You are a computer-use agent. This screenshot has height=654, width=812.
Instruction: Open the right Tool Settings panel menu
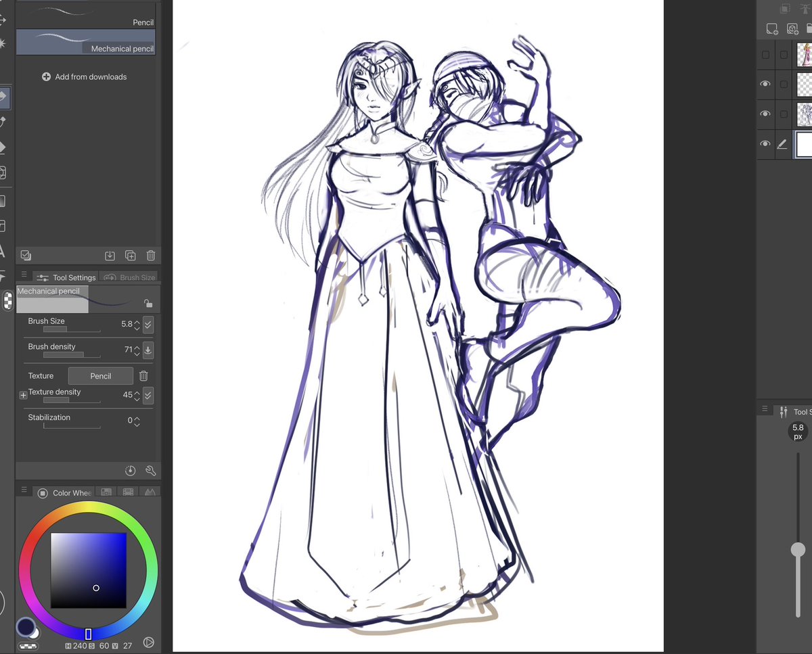click(765, 409)
